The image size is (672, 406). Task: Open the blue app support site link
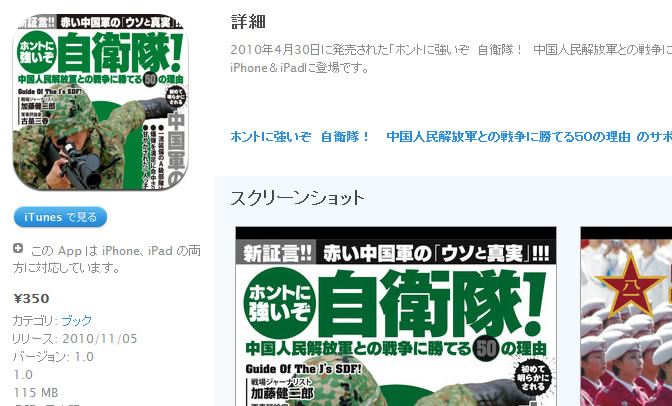click(x=451, y=137)
